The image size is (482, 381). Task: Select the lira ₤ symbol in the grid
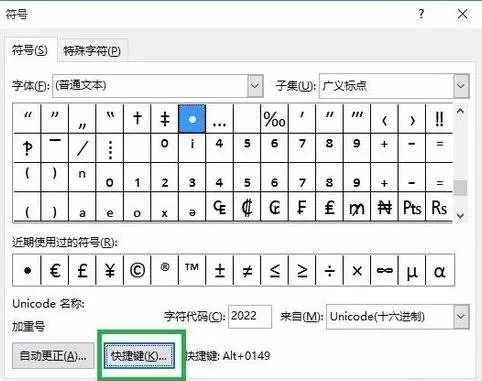pyautogui.click(x=329, y=207)
